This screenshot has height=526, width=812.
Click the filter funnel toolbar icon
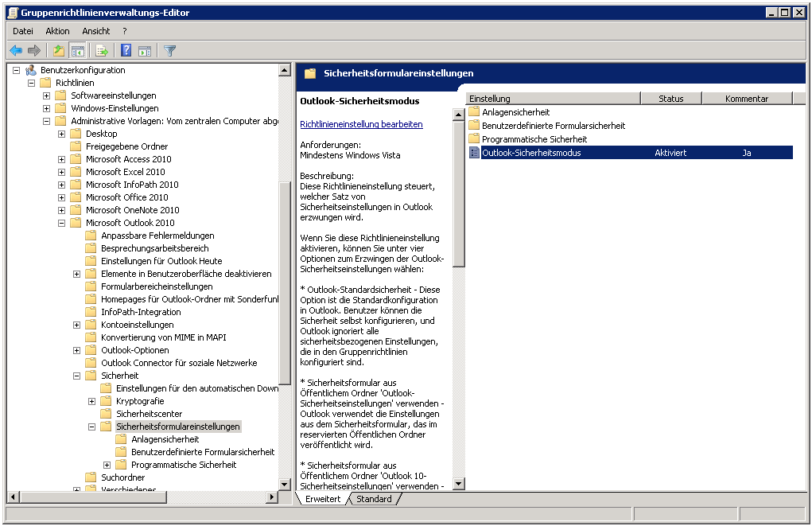169,50
